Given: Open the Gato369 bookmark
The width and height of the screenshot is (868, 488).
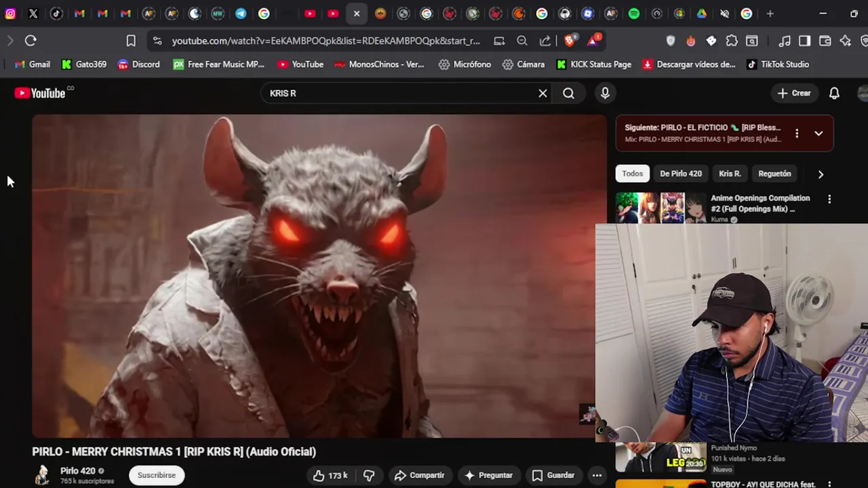Looking at the screenshot, I should (83, 64).
